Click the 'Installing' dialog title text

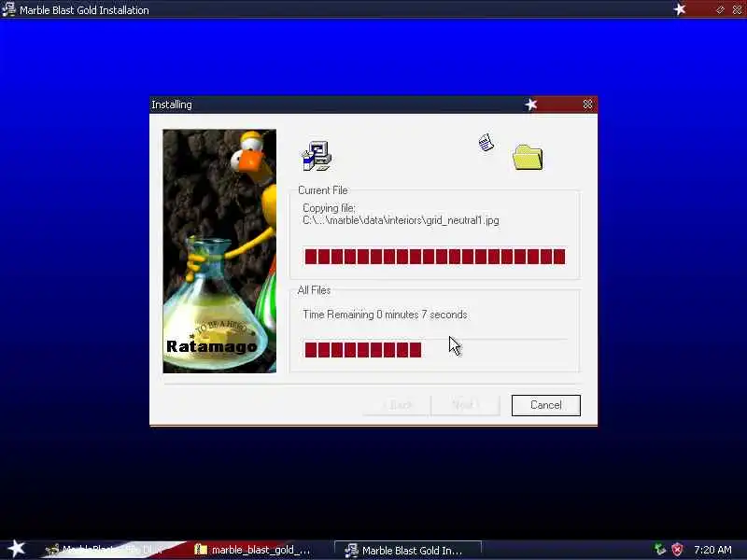172,105
